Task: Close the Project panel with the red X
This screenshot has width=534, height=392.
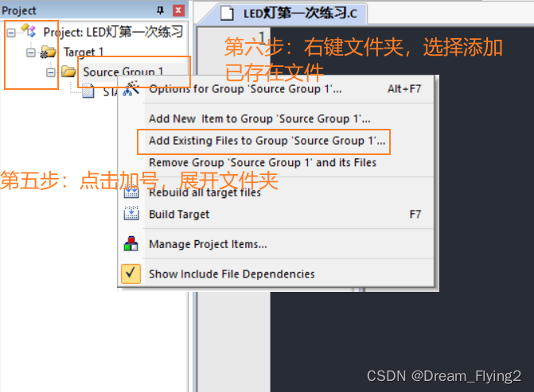Action: [178, 10]
